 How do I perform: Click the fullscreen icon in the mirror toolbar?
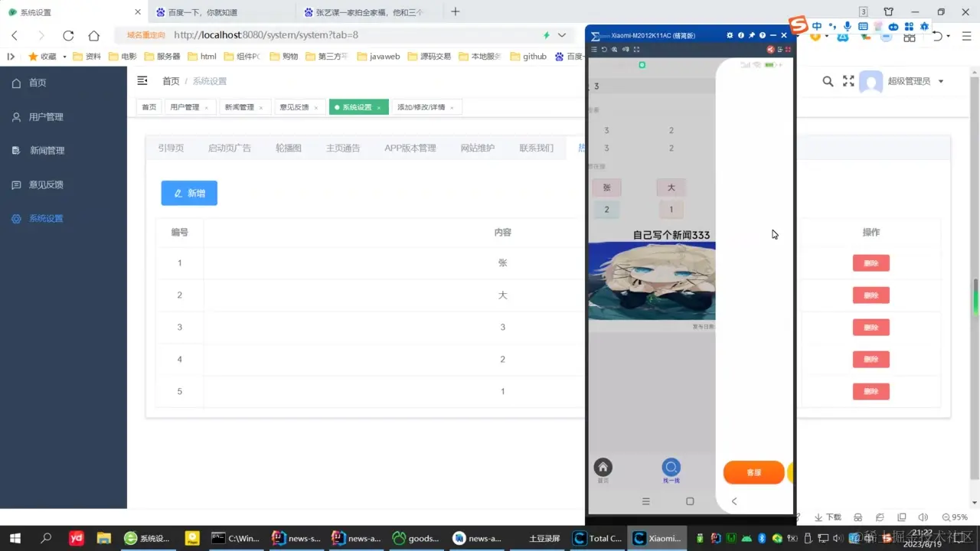636,50
